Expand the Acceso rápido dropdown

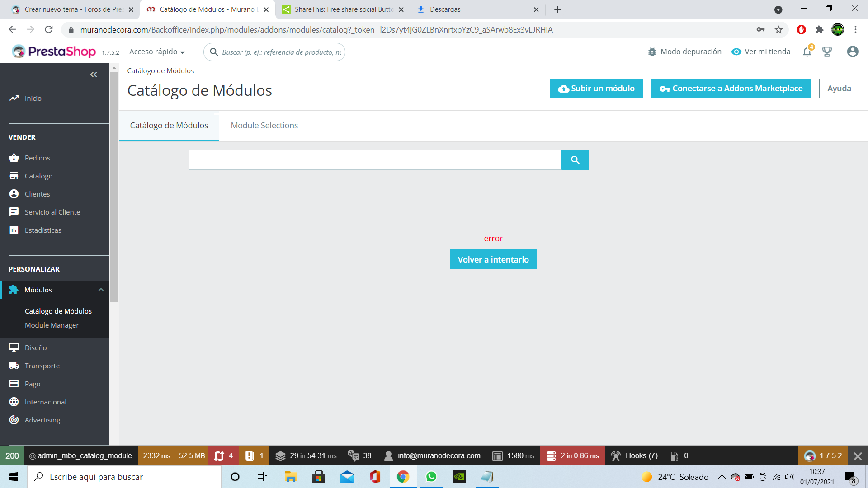(x=157, y=52)
